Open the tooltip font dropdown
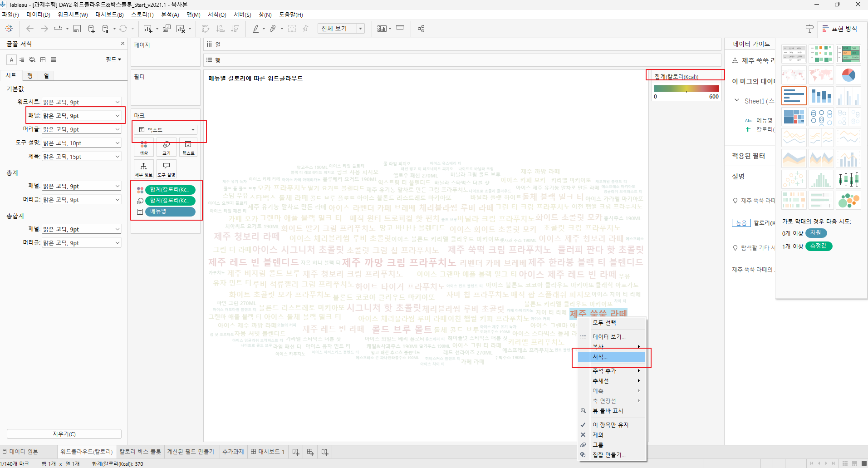 click(82, 143)
